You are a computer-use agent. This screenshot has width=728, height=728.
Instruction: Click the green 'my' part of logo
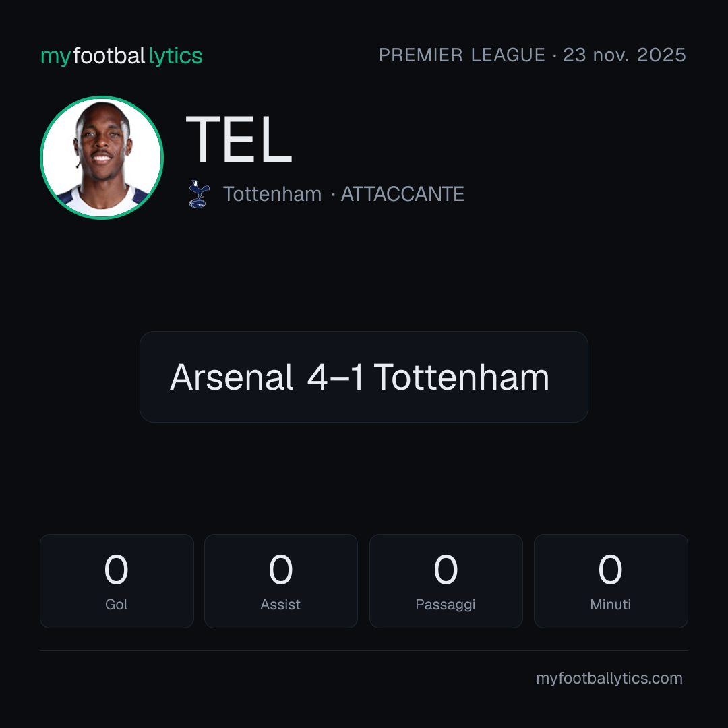click(x=56, y=57)
